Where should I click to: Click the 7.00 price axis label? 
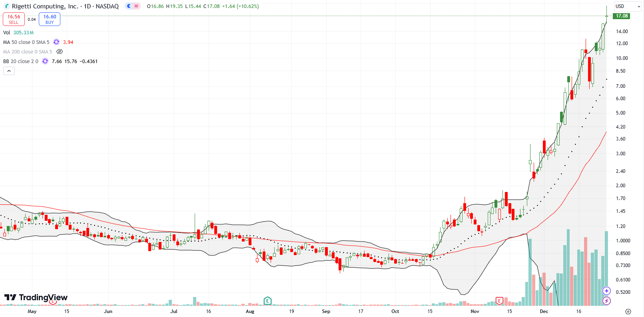tap(620, 86)
